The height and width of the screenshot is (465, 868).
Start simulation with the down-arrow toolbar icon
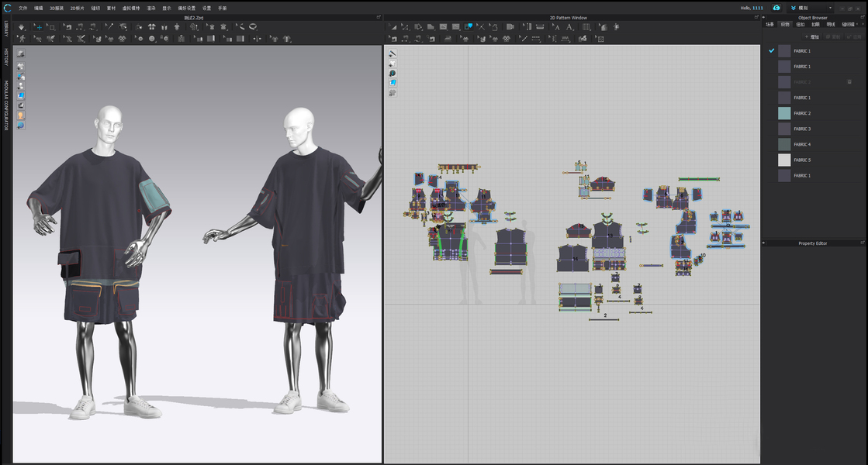click(x=22, y=27)
